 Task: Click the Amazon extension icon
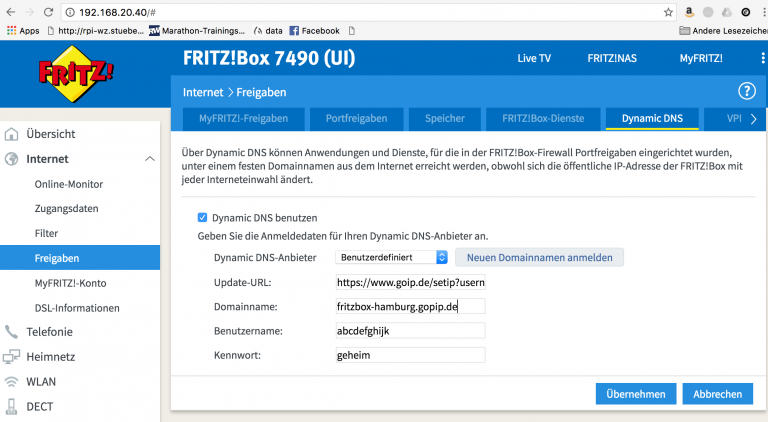point(689,12)
